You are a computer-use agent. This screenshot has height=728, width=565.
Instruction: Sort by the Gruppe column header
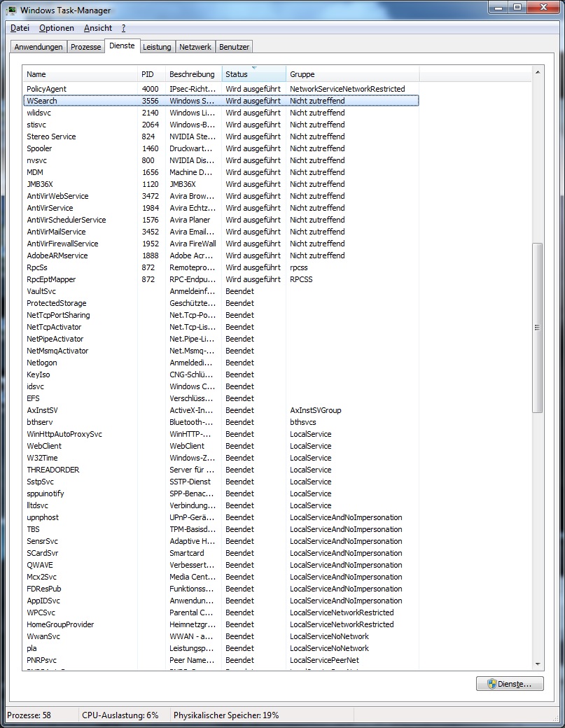coord(352,74)
